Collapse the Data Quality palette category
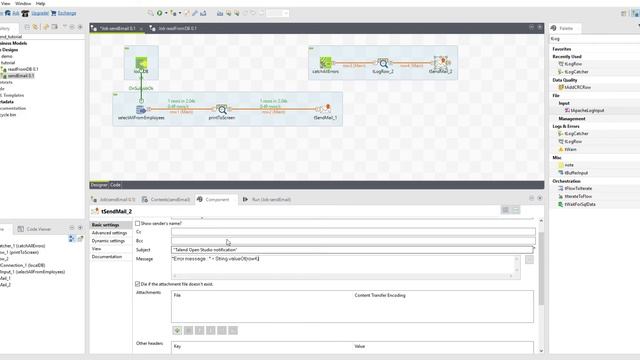Viewport: 640px width, 360px height. click(x=564, y=80)
